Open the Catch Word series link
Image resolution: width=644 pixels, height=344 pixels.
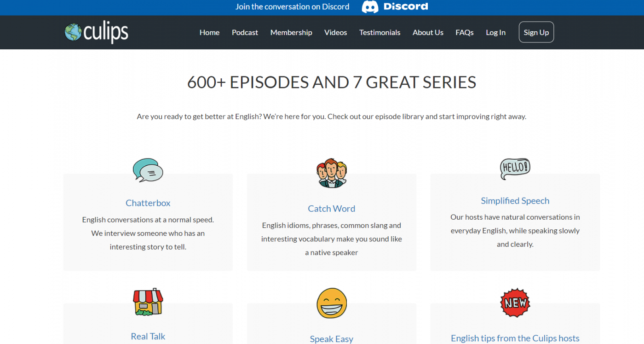[x=331, y=209]
